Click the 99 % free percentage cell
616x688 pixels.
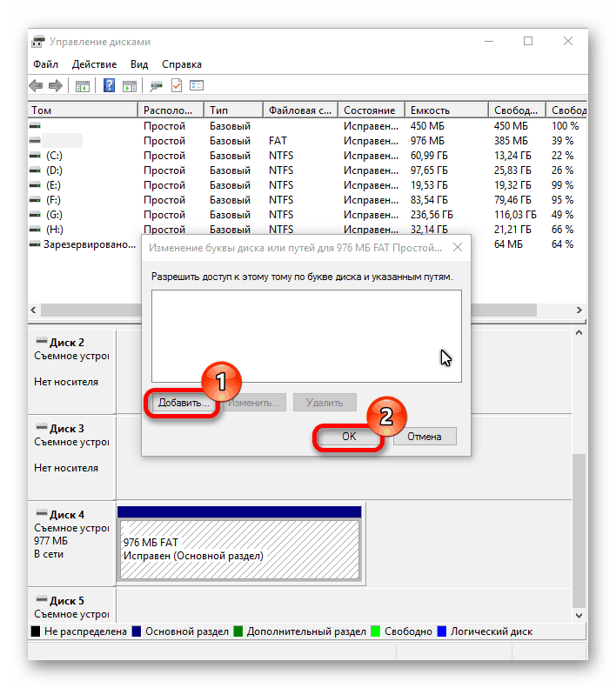point(562,185)
